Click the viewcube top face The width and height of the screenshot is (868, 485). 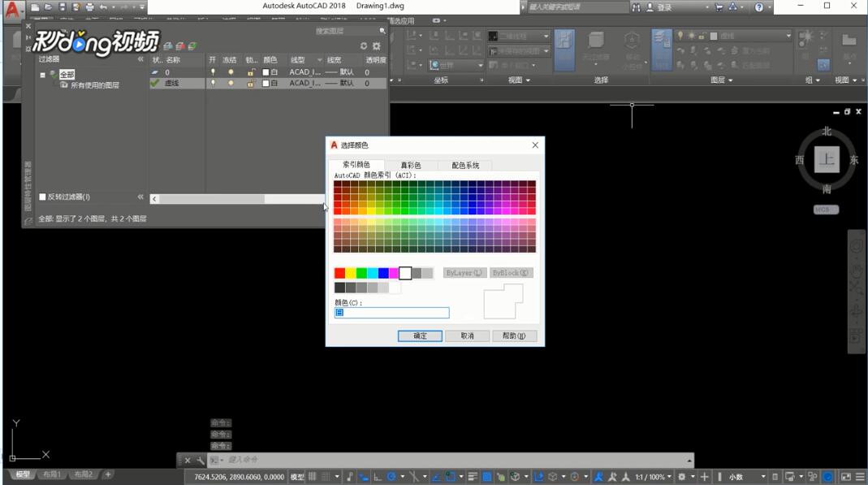tap(827, 159)
